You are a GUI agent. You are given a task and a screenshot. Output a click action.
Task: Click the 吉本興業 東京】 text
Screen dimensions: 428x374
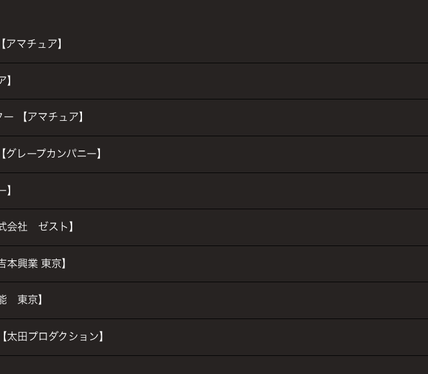pos(33,263)
